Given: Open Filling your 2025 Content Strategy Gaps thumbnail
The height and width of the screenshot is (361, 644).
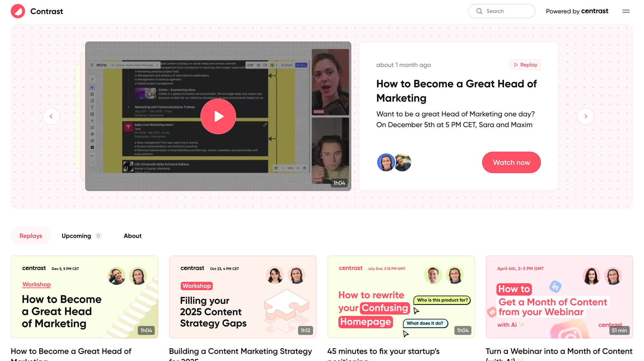Looking at the screenshot, I should 242,297.
